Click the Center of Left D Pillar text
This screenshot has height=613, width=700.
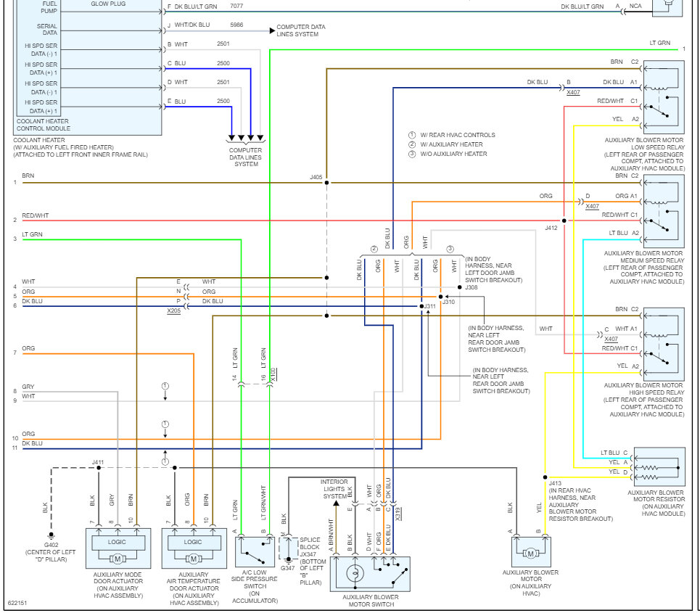point(51,556)
